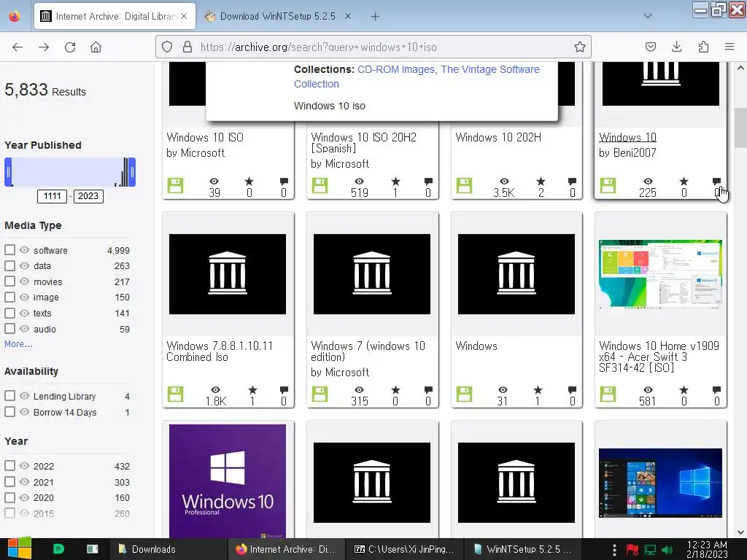This screenshot has height=560, width=747.
Task: Open the Windows Start menu
Action: pos(20,549)
